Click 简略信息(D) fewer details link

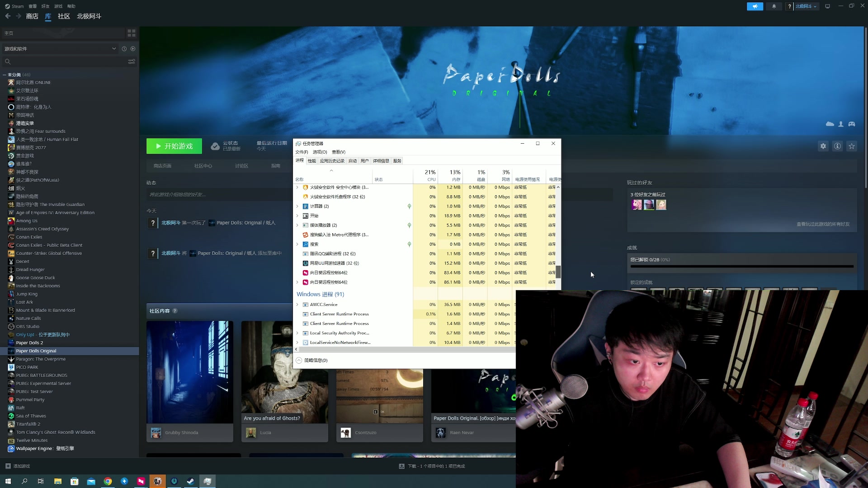point(316,361)
